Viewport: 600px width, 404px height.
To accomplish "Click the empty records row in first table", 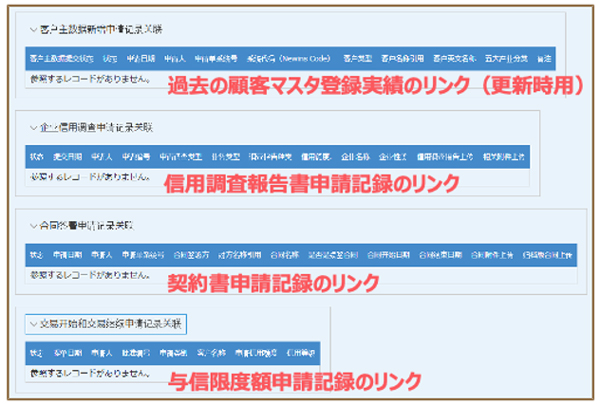I will tap(92, 77).
